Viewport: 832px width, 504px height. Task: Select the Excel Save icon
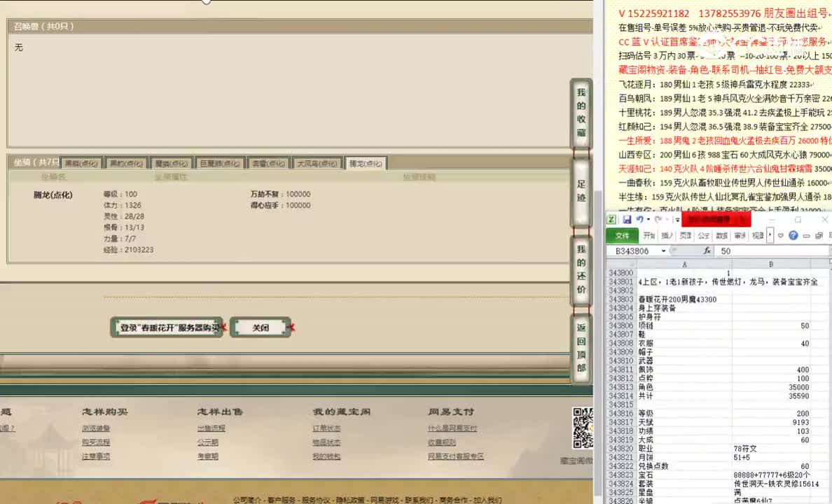pos(628,219)
